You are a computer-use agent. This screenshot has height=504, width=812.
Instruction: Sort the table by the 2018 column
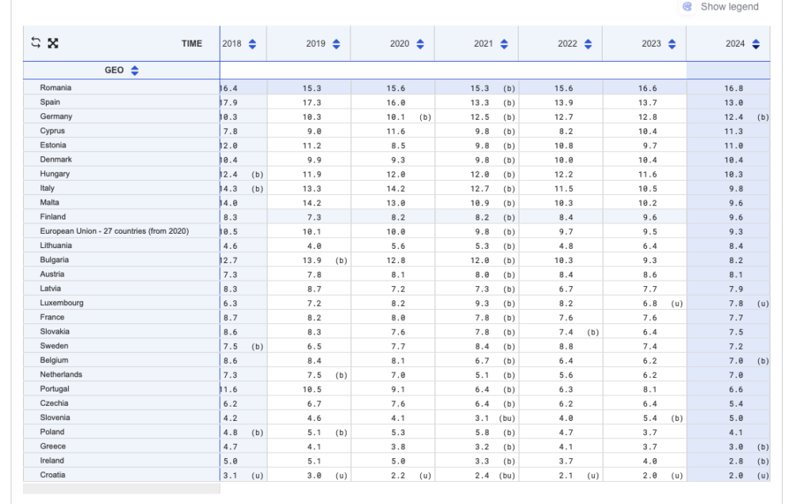click(252, 44)
